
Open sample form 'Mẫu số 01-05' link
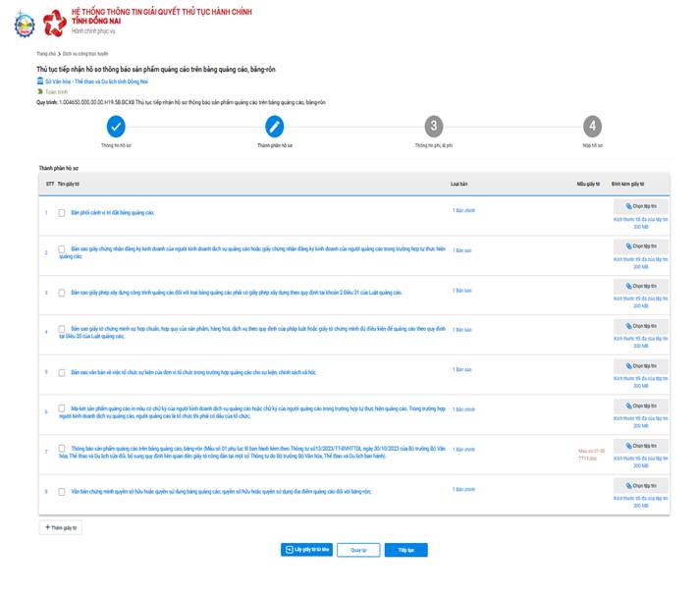pyautogui.click(x=591, y=453)
